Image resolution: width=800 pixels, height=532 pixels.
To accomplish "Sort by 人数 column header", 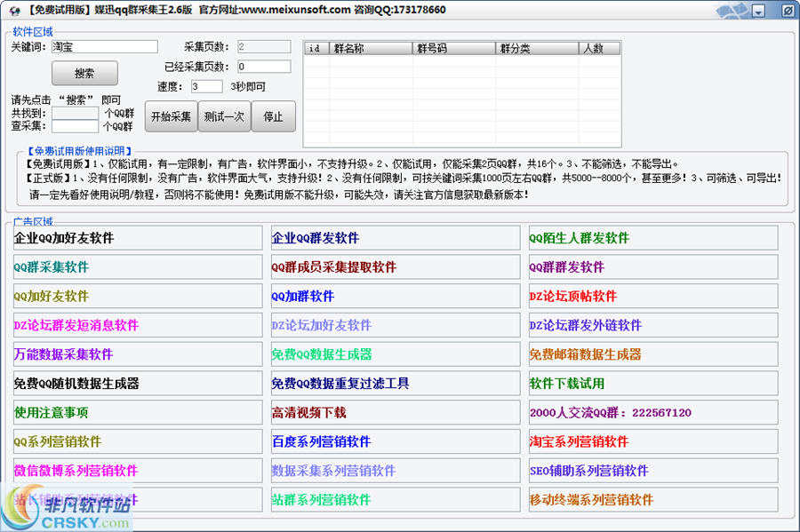I will click(x=599, y=49).
